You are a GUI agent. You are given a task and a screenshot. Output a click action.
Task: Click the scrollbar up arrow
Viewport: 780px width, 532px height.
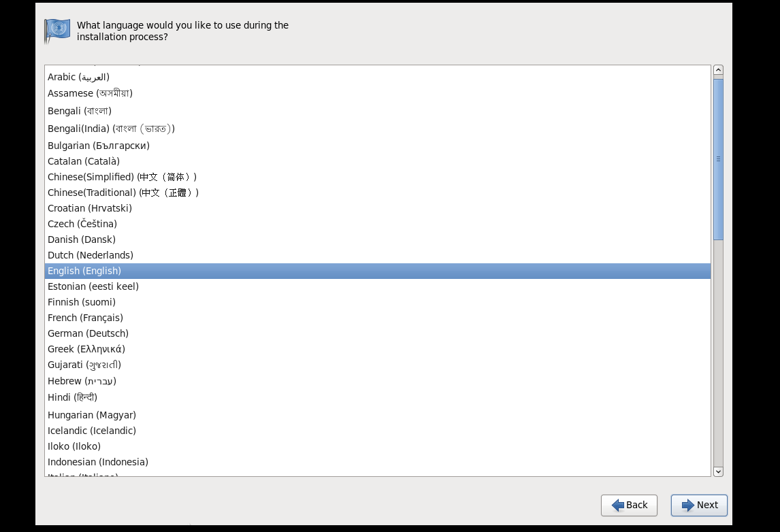click(x=718, y=70)
